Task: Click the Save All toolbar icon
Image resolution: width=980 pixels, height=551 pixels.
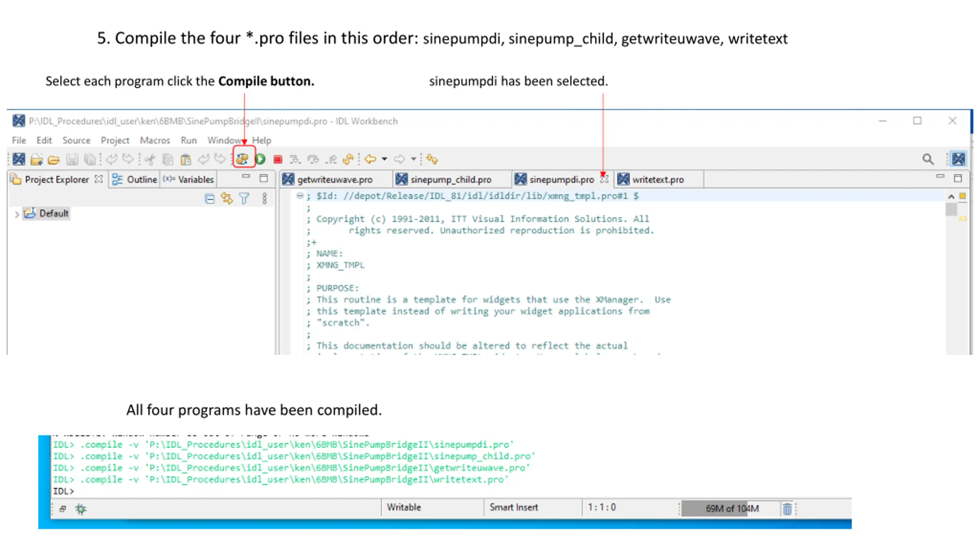Action: (x=90, y=159)
